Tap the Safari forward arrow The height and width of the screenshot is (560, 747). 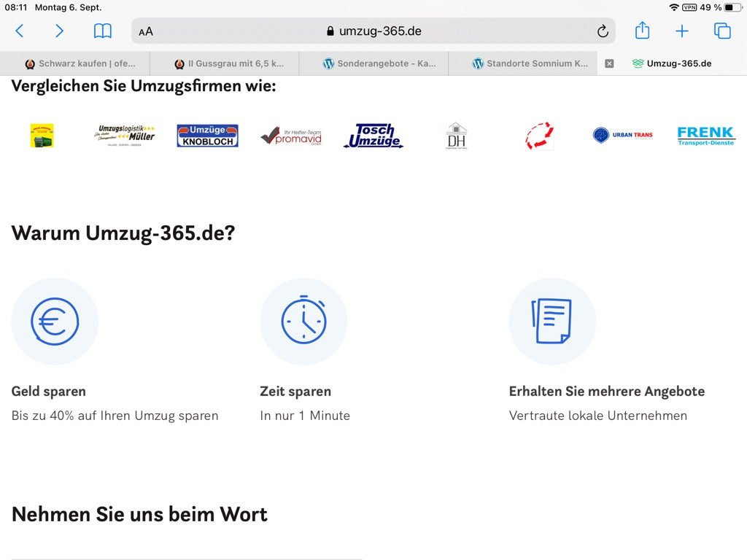click(60, 31)
